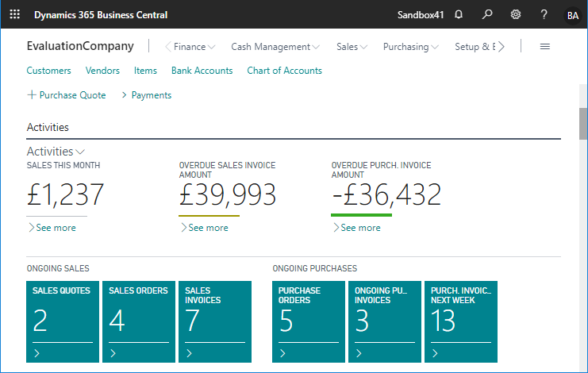The image size is (588, 373).
Task: Open the search magnifier icon
Action: (x=488, y=15)
